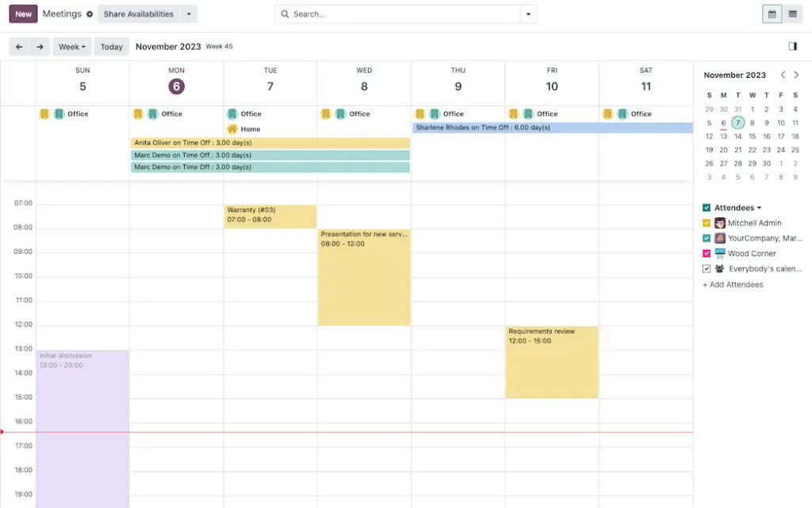Open the list view icon
The image size is (812, 508).
(x=792, y=13)
